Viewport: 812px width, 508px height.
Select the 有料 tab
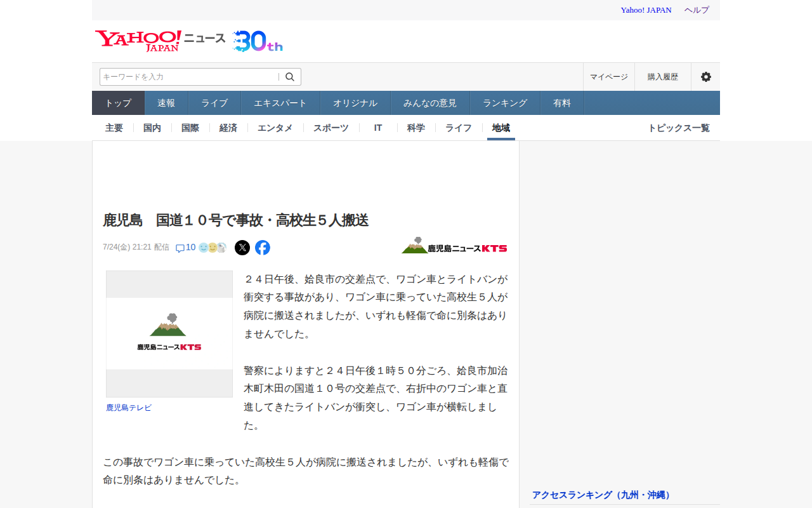(x=562, y=103)
